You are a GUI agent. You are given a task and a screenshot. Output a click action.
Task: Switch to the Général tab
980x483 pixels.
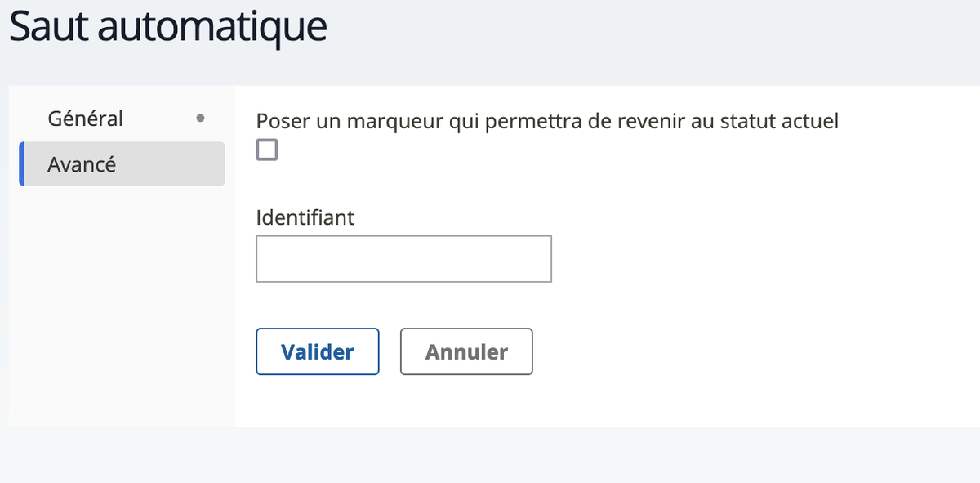(86, 119)
